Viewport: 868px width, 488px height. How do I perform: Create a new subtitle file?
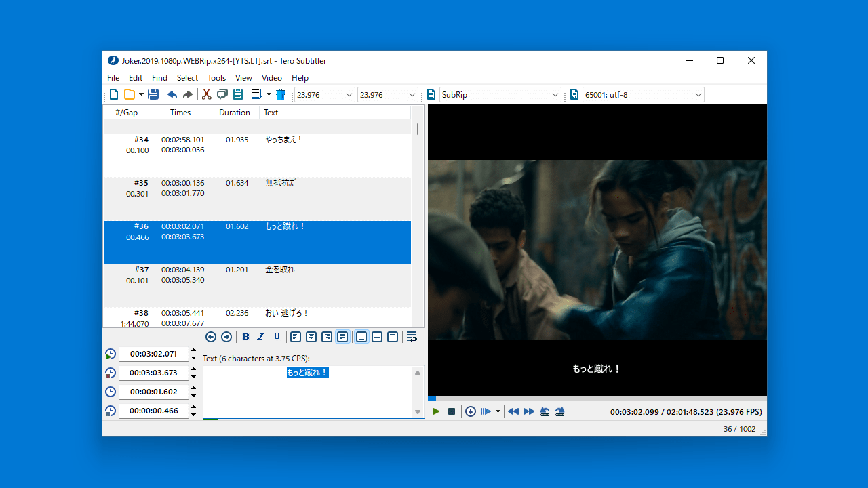(114, 95)
